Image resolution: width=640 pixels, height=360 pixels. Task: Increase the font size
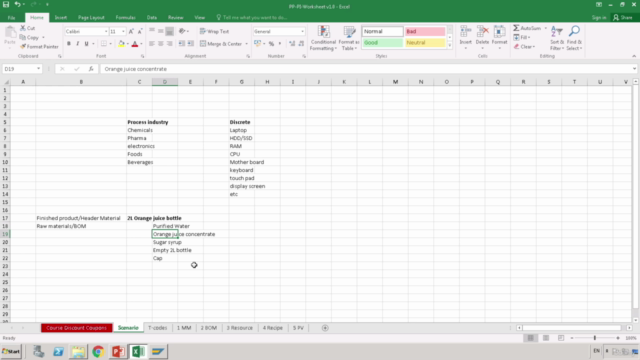pyautogui.click(x=131, y=31)
